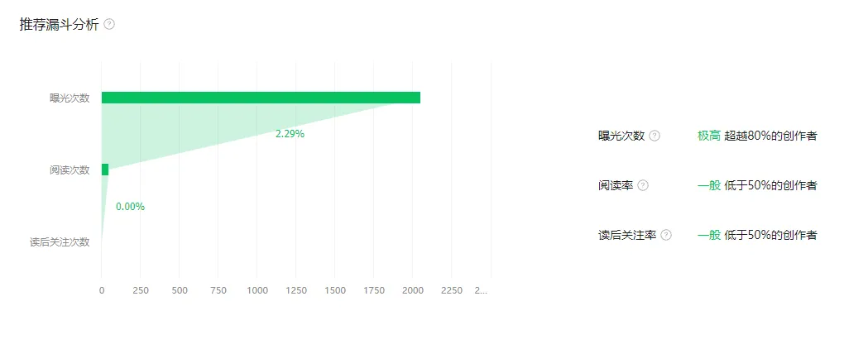
Task: Click the 读后关注次数 axis label
Action: coord(60,242)
